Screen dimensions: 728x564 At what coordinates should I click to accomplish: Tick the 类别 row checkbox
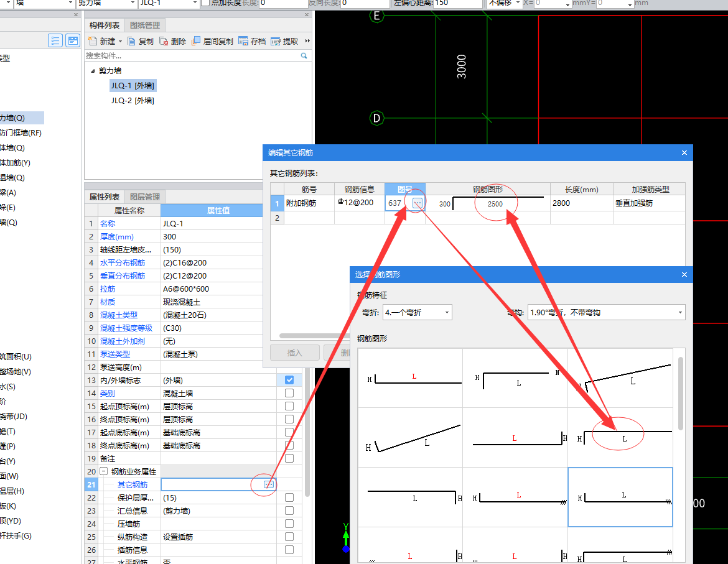289,393
